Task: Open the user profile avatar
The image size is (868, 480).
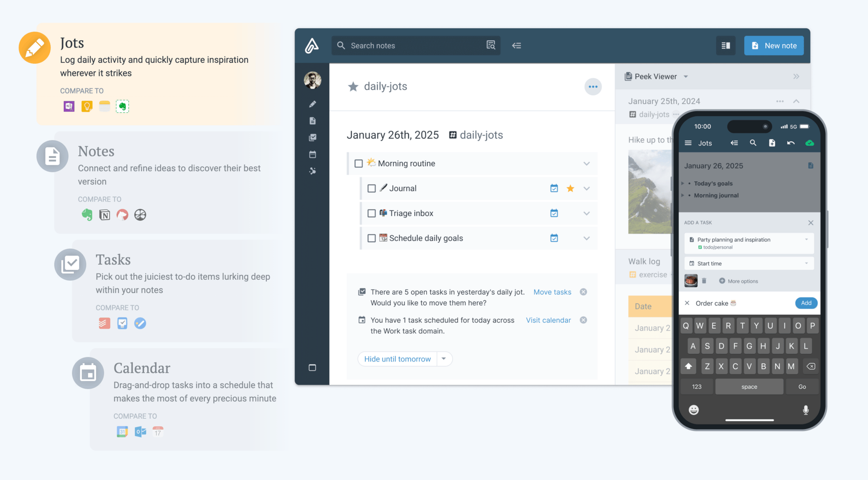Action: click(x=312, y=80)
